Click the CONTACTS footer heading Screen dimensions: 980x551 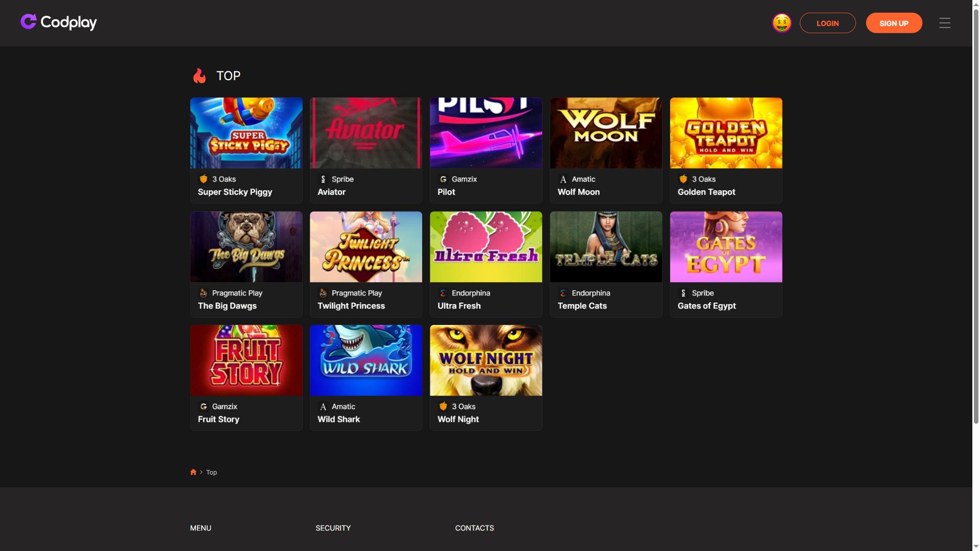[x=474, y=528]
